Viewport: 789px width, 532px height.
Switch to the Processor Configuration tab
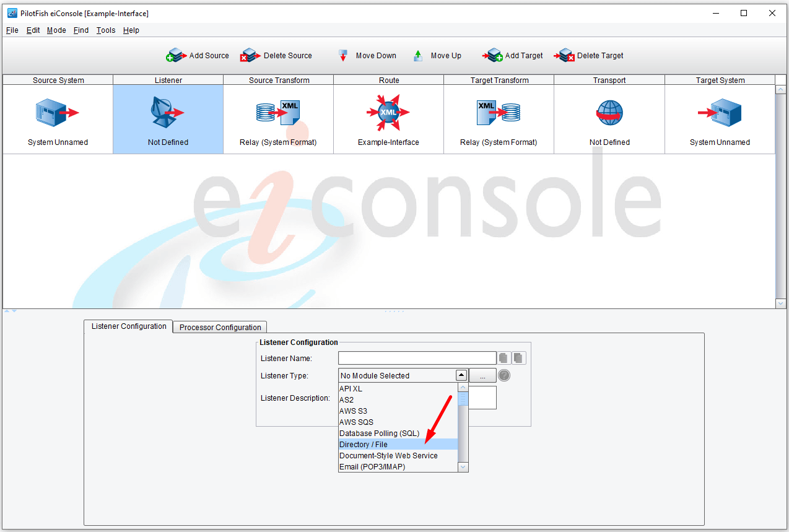click(x=220, y=327)
